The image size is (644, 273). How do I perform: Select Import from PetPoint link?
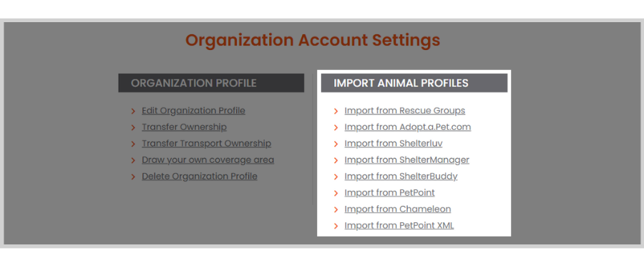(389, 193)
